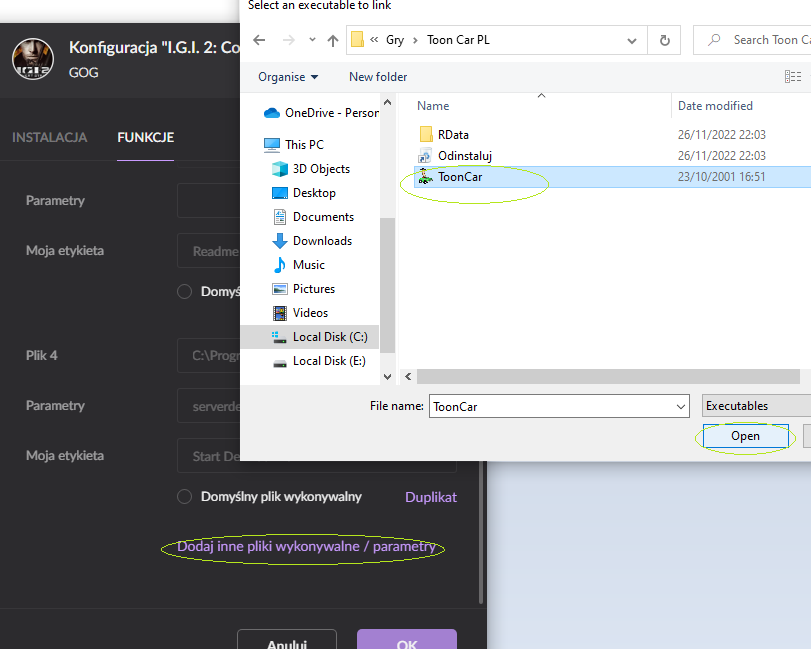Click the folder icon in address bar

pyautogui.click(x=357, y=39)
